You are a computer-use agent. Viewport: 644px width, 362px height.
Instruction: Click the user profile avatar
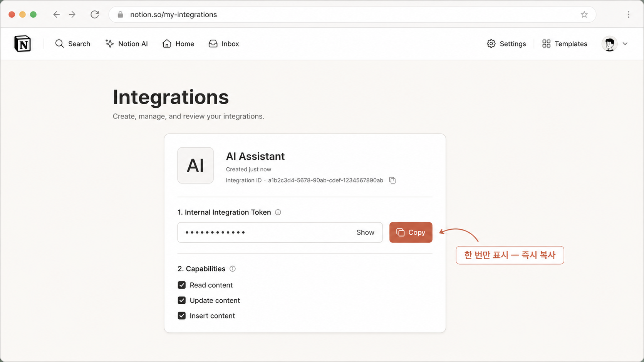609,44
